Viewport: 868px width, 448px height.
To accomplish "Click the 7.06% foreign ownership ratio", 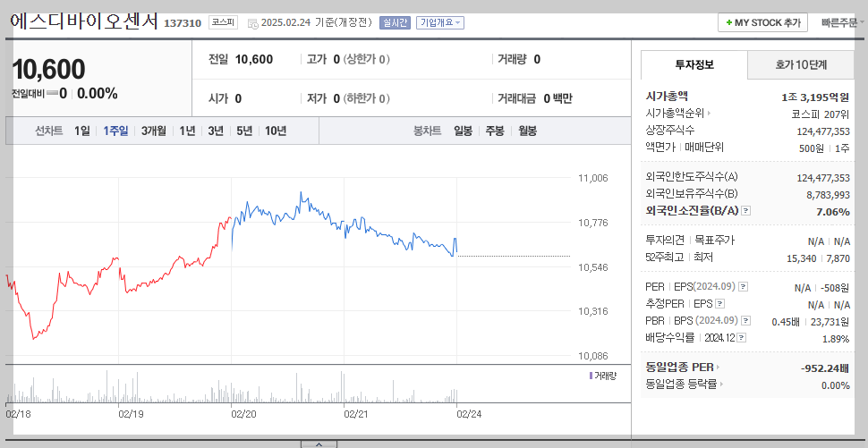I will tap(833, 212).
